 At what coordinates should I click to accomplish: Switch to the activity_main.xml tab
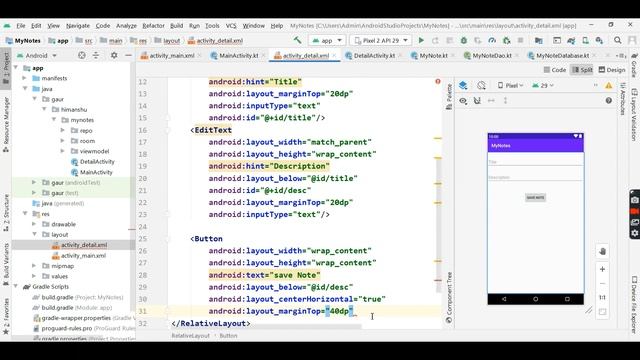click(x=172, y=56)
